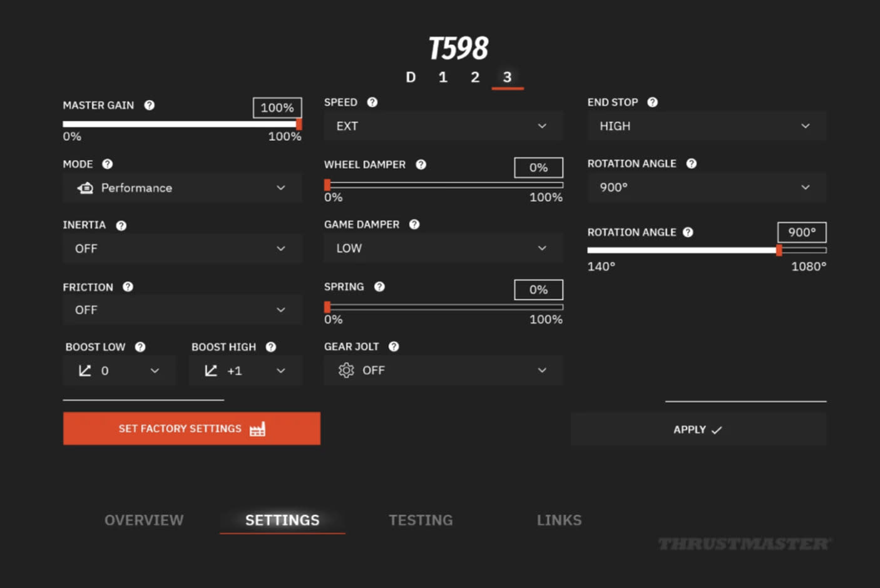The width and height of the screenshot is (880, 588).
Task: Click the 1080° maximum rotation label
Action: (x=809, y=266)
